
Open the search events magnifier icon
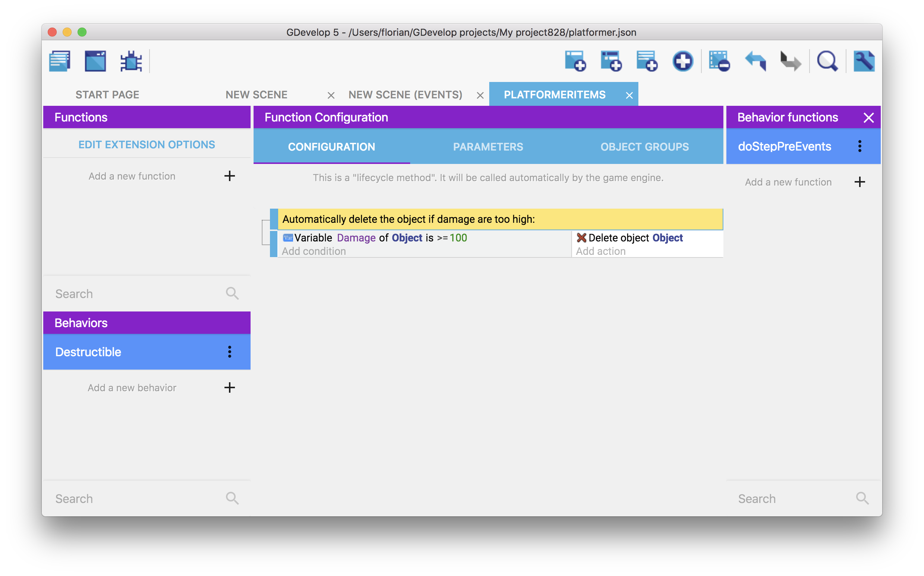point(827,61)
